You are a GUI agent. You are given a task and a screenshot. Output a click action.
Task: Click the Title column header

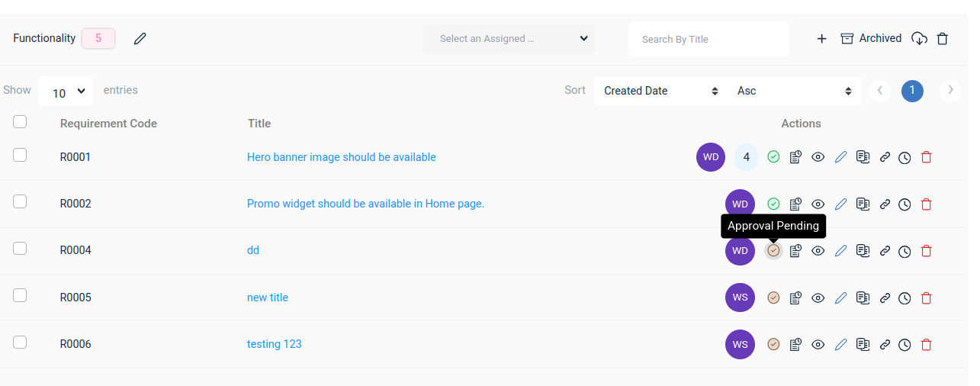[x=259, y=124]
